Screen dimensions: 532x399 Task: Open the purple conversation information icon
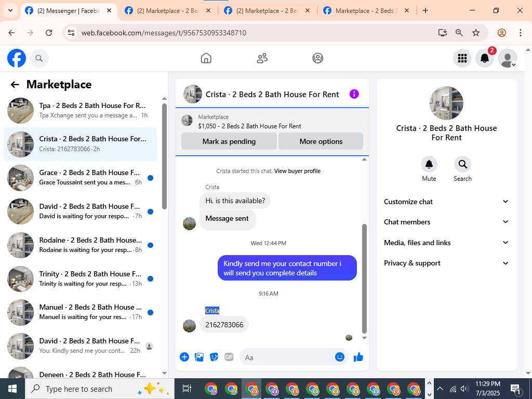(x=354, y=94)
